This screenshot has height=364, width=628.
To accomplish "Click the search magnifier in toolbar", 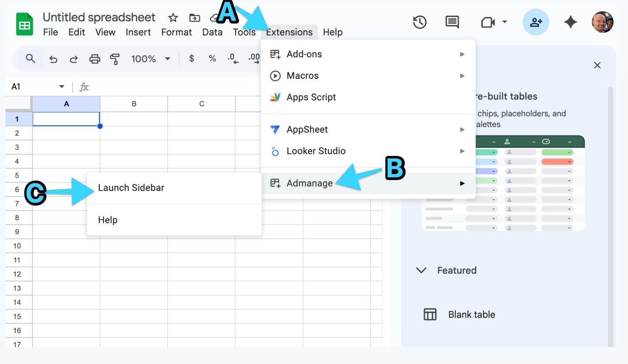I will tap(30, 59).
